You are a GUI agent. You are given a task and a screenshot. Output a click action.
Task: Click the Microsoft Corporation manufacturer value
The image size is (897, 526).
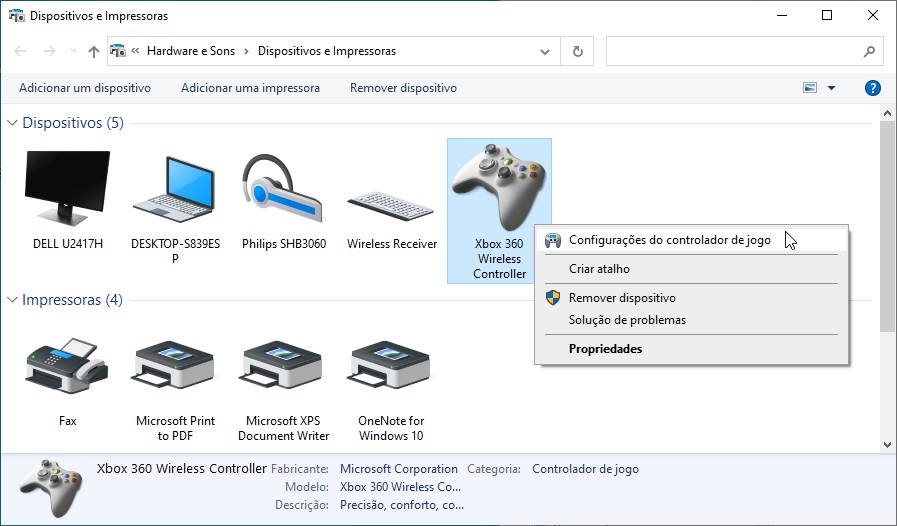pos(399,469)
